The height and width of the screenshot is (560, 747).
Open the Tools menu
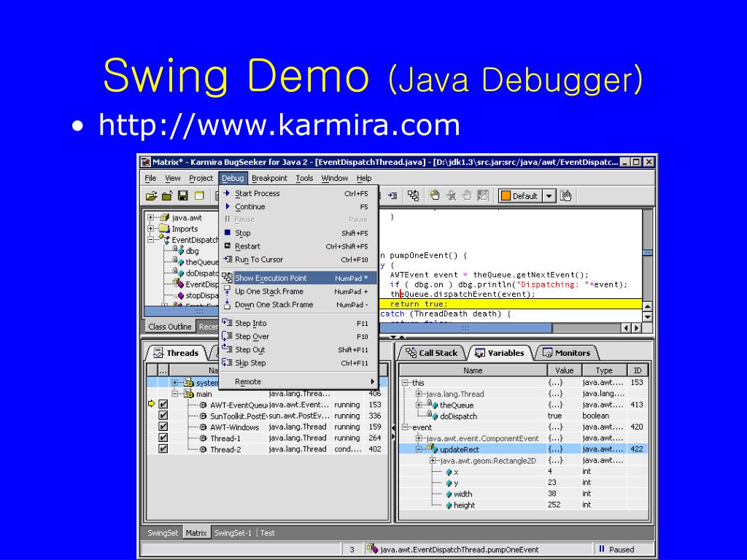click(304, 178)
